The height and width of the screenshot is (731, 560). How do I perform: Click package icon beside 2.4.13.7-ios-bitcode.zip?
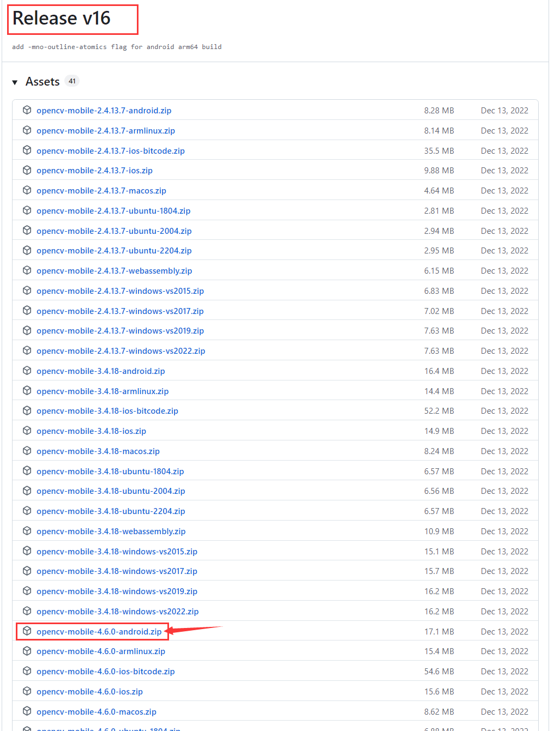click(27, 150)
